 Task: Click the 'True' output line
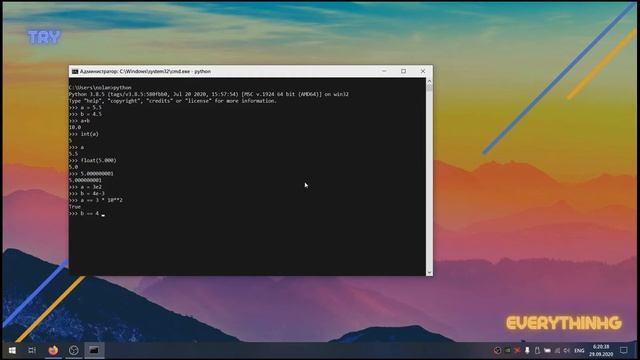(x=75, y=207)
